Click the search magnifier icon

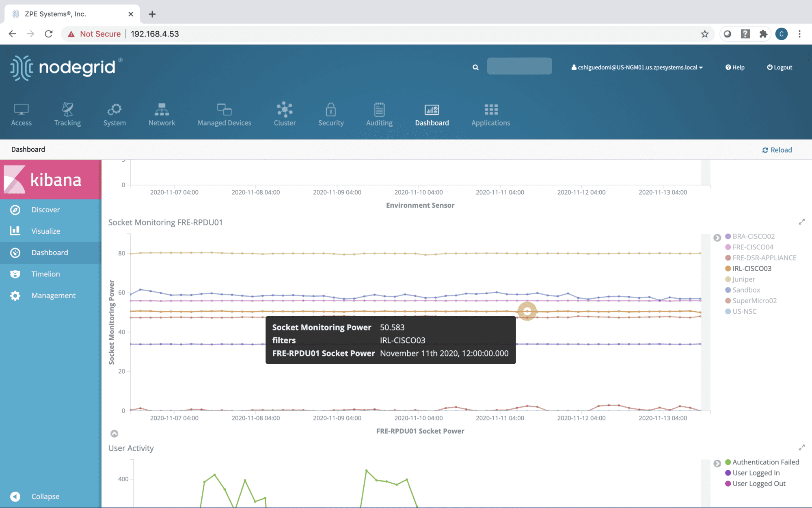pyautogui.click(x=475, y=67)
